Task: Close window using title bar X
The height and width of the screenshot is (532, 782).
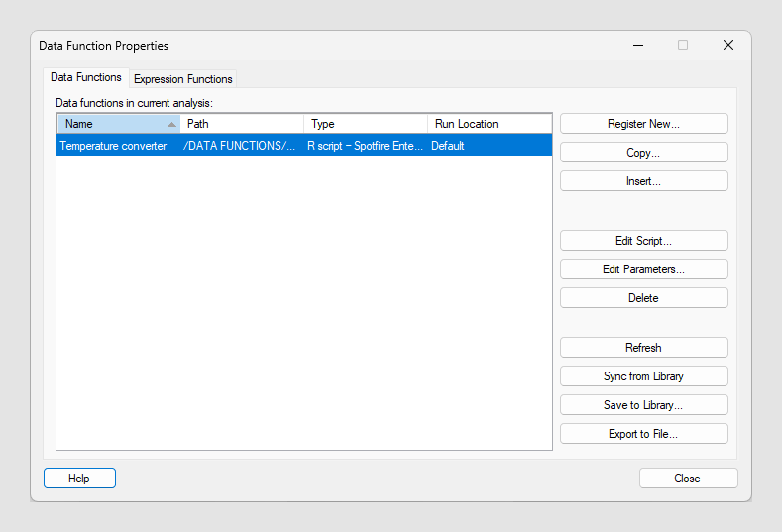Action: pos(728,45)
